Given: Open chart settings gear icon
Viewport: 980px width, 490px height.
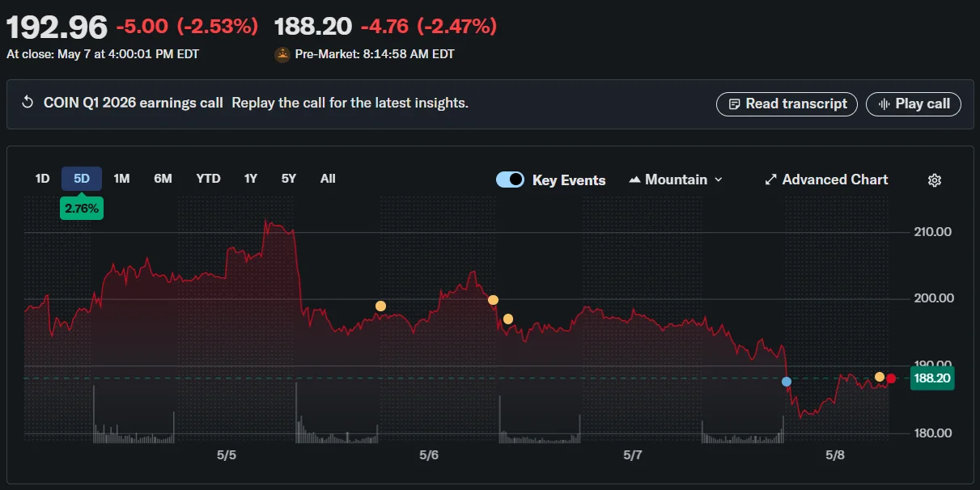Looking at the screenshot, I should 935,180.
